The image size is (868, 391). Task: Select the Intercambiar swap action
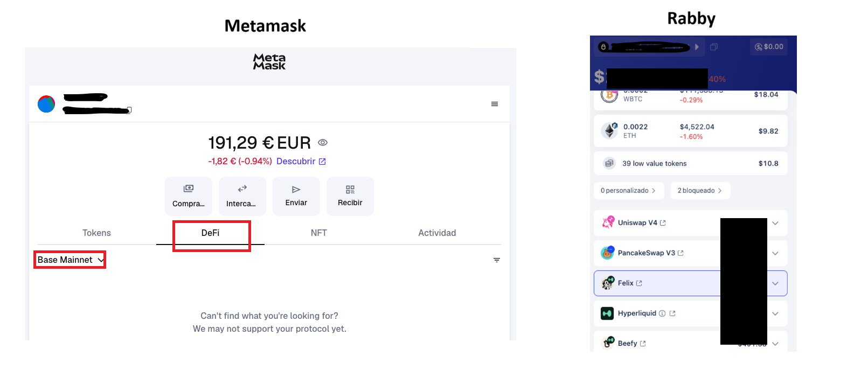tap(242, 195)
